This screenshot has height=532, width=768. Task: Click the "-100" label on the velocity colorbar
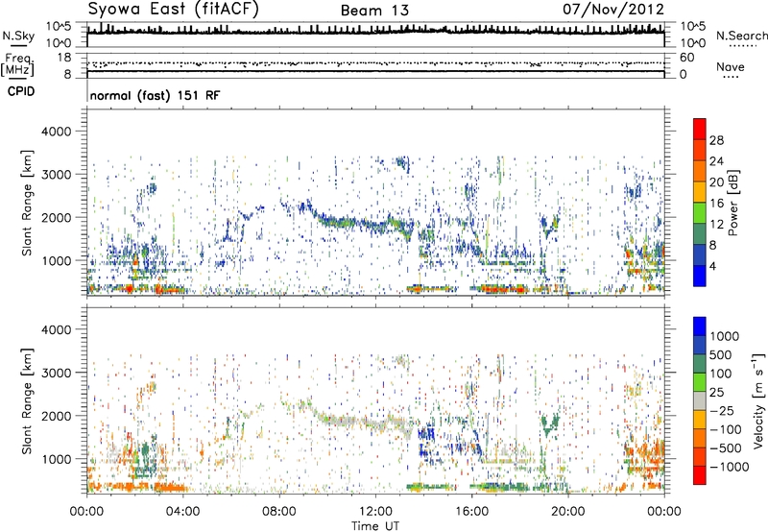[x=725, y=429]
